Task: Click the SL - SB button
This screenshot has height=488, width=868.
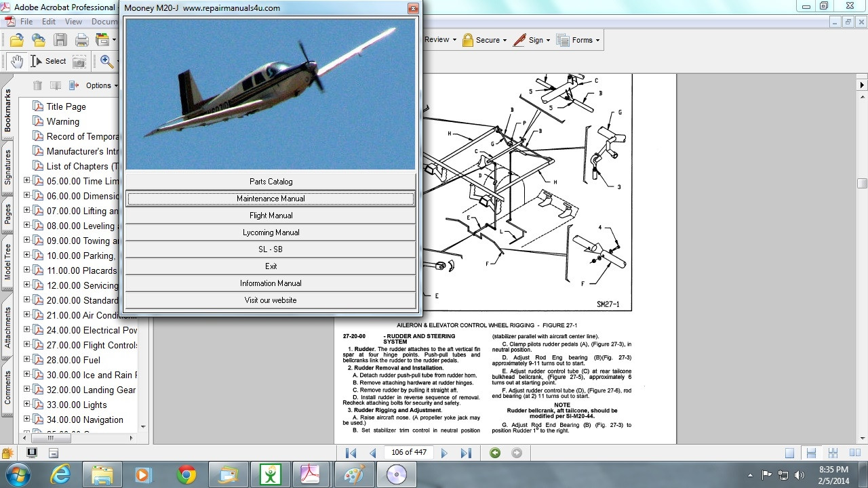Action: tap(271, 249)
